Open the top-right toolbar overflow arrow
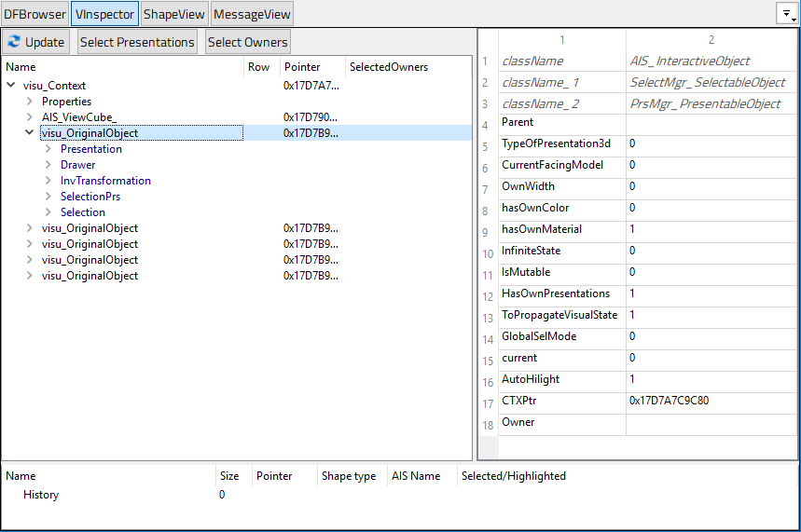 pyautogui.click(x=787, y=14)
